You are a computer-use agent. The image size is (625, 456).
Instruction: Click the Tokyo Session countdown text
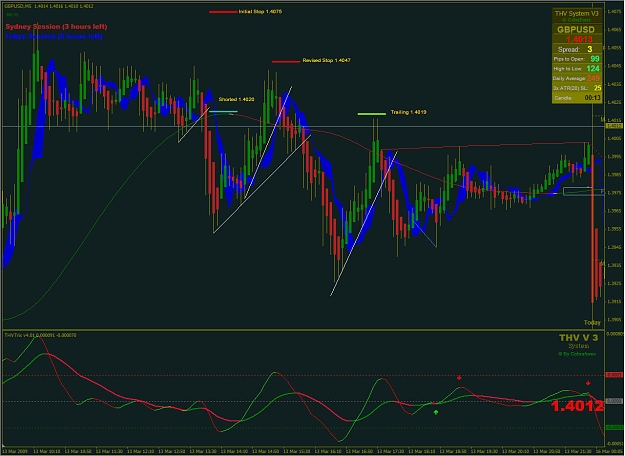tap(54, 36)
